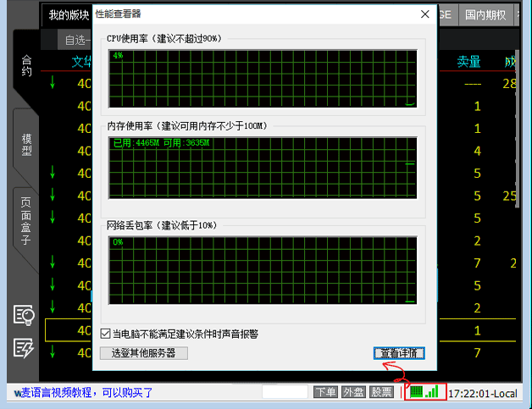This screenshot has width=532, height=409.
Task: Toggle the sound alarm checkbox 当电脑不能满足建议条件时声音报警
Action: 106,334
